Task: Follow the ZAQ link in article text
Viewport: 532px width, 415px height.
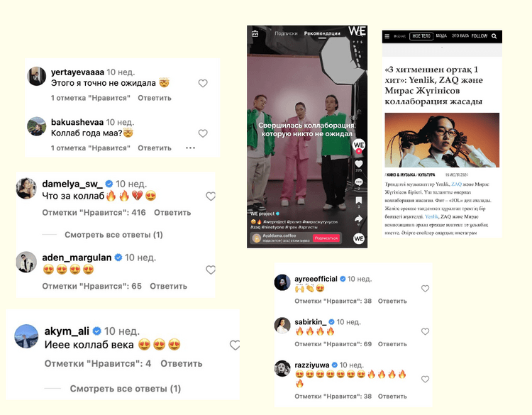Action: [456, 184]
